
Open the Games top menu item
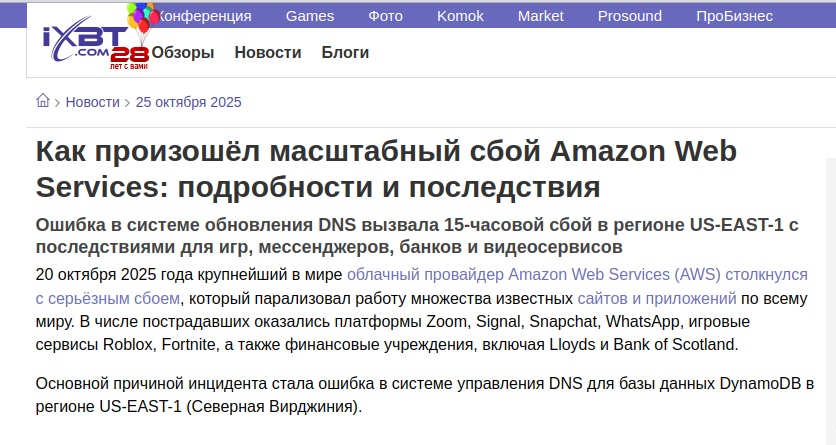[x=310, y=16]
